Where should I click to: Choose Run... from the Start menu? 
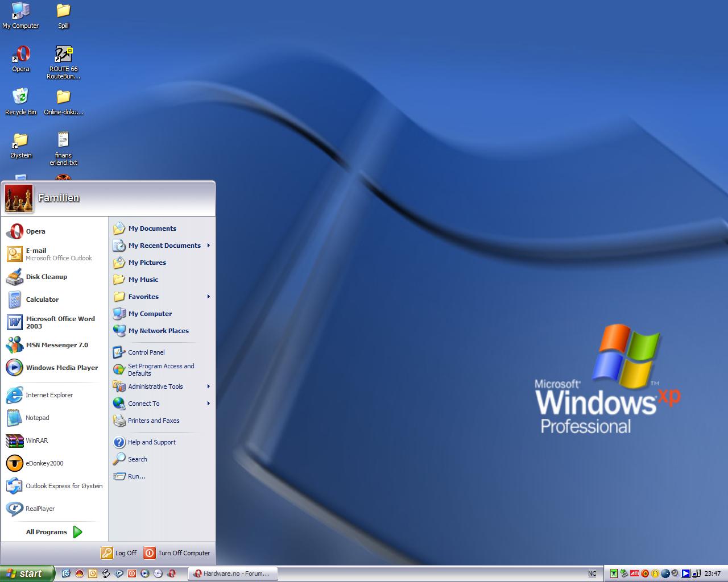136,476
